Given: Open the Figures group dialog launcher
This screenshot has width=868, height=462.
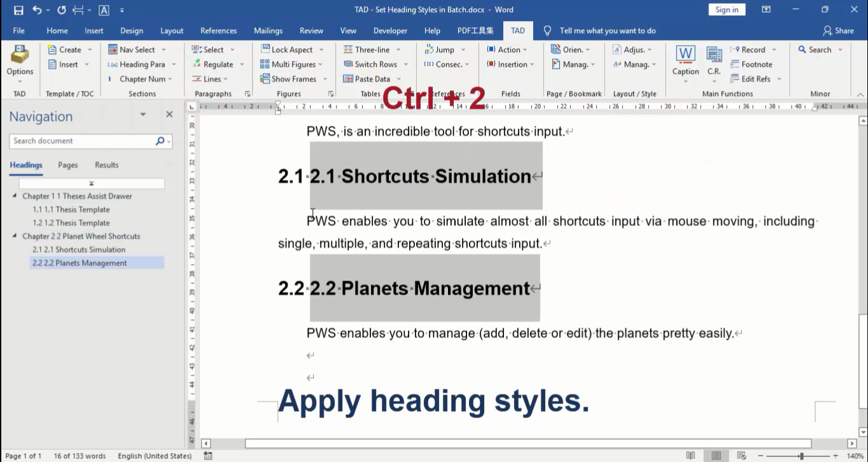Looking at the screenshot, I should 331,94.
